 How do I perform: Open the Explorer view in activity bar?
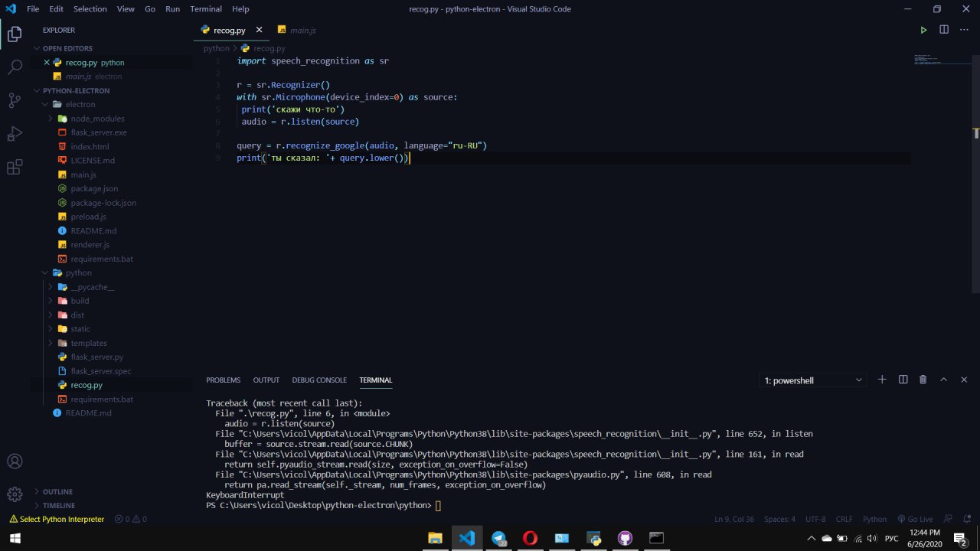coord(15,34)
